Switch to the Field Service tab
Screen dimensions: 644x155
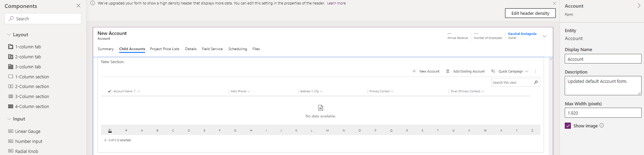point(212,49)
